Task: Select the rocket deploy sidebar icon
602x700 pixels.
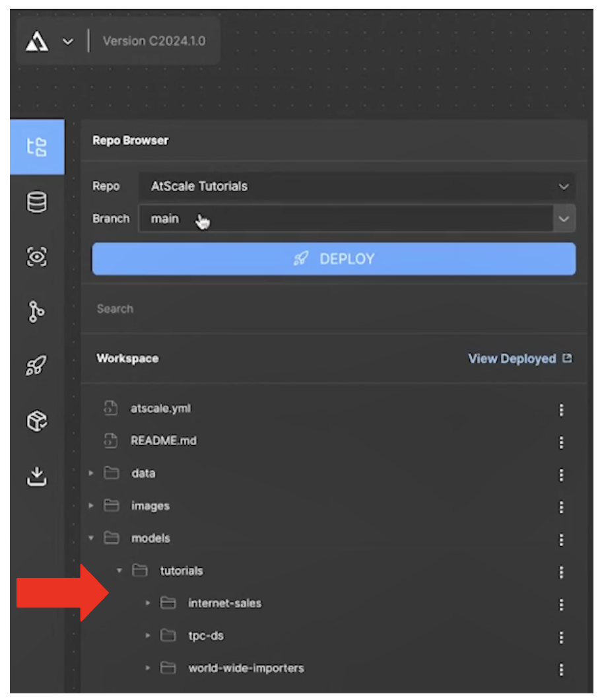Action: pyautogui.click(x=37, y=364)
